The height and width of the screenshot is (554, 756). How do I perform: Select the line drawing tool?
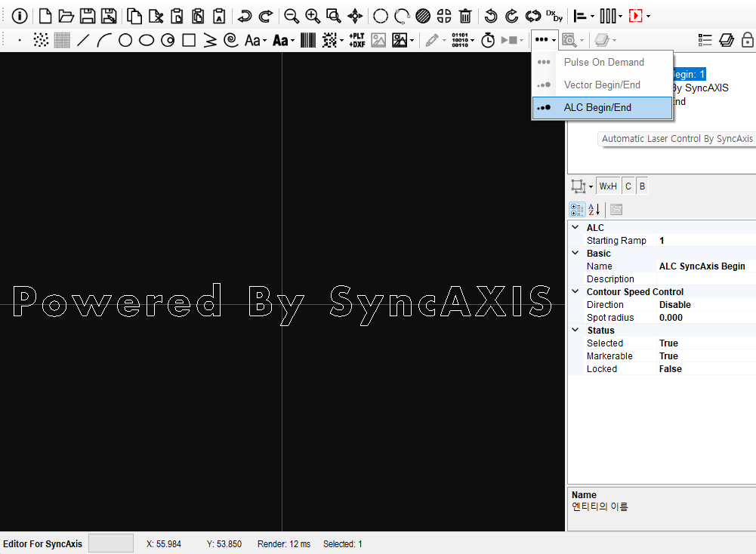83,40
